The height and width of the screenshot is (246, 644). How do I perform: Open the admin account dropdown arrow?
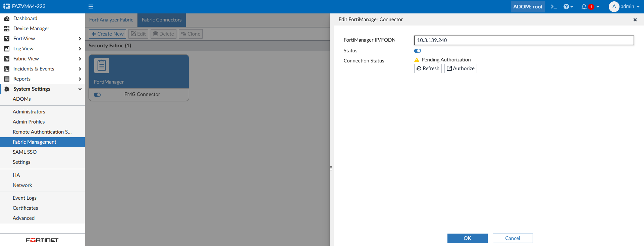(x=638, y=7)
